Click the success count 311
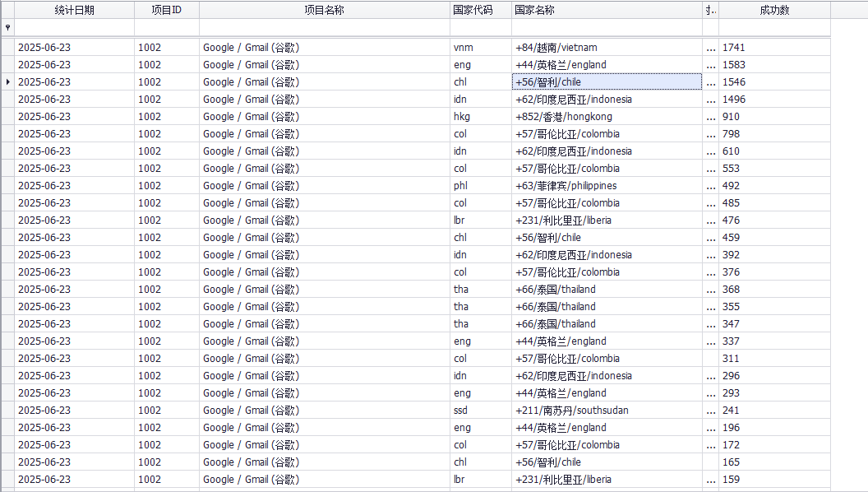The image size is (868, 492). (x=774, y=359)
